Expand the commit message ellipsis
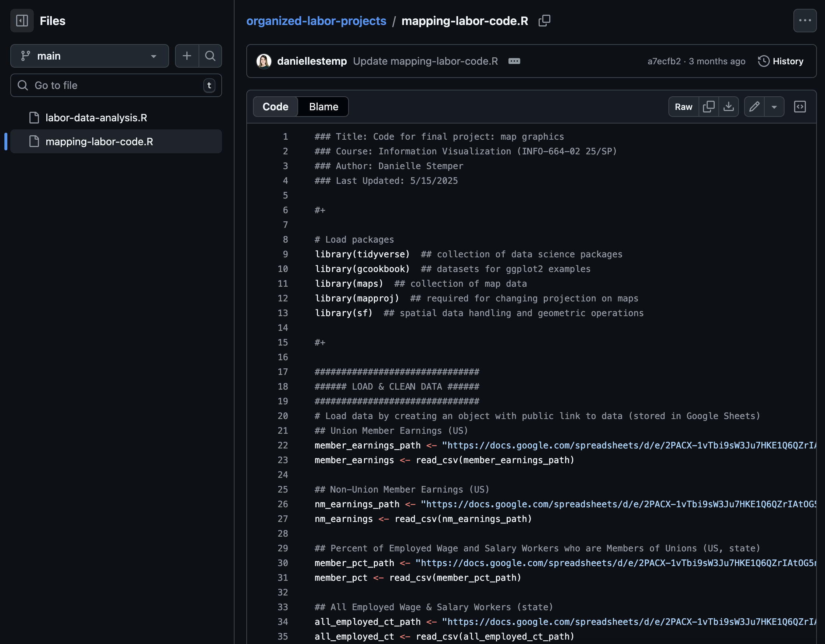825x644 pixels. (514, 61)
